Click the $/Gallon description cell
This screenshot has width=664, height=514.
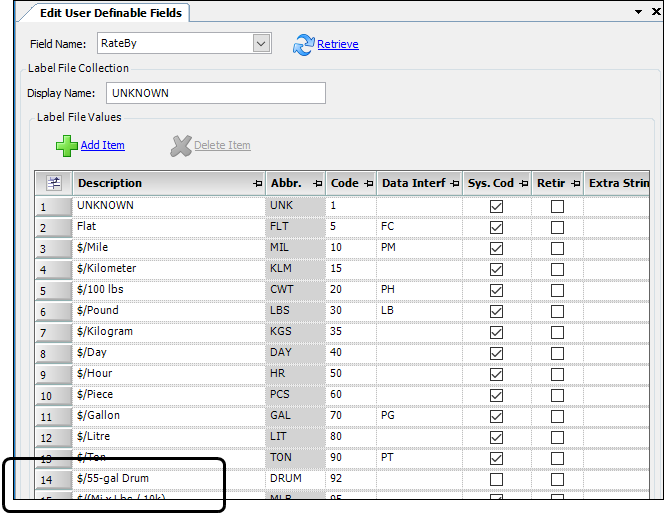click(x=165, y=416)
